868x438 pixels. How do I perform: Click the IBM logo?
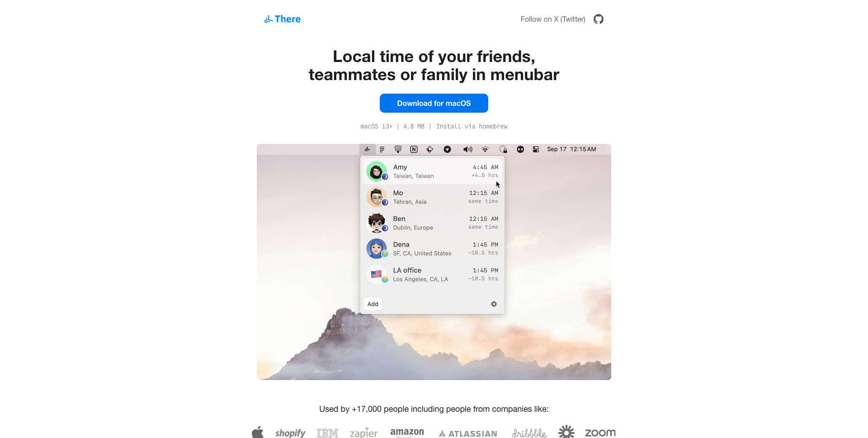[x=327, y=433]
